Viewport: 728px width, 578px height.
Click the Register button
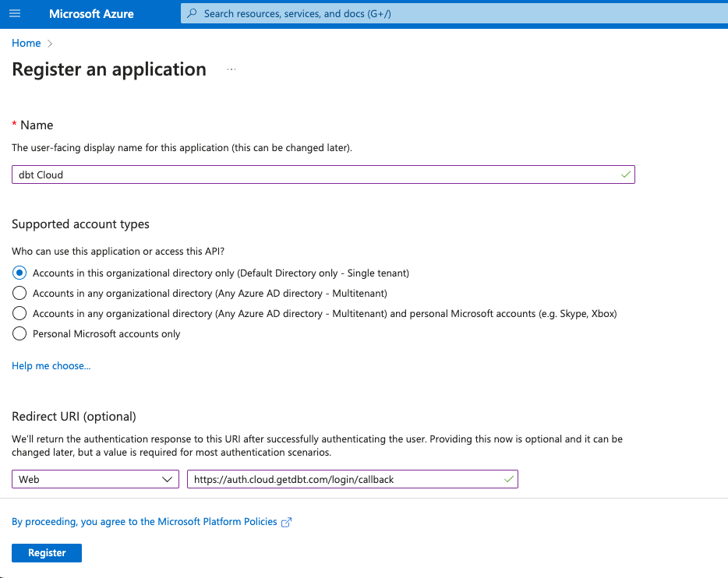[46, 552]
